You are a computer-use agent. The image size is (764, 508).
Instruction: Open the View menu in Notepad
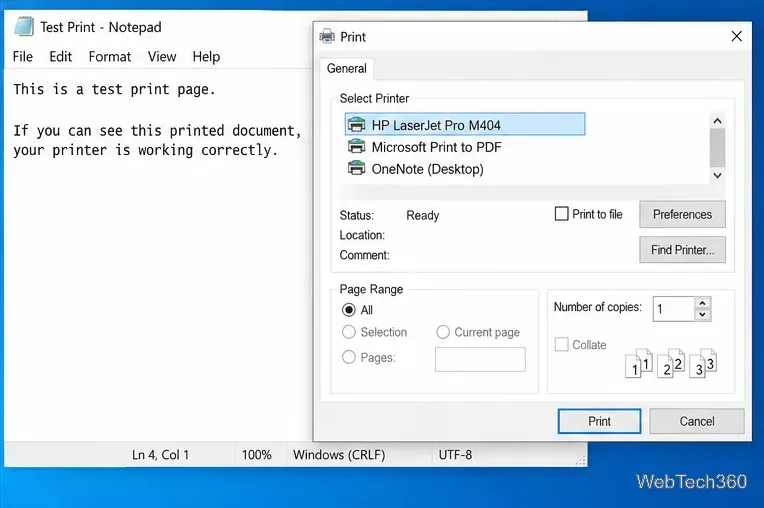click(162, 56)
